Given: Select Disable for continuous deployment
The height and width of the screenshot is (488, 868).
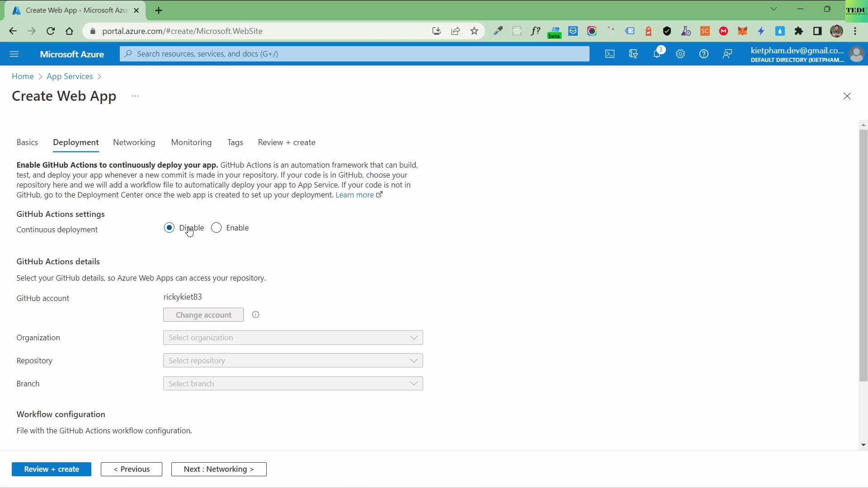Looking at the screenshot, I should [x=170, y=228].
